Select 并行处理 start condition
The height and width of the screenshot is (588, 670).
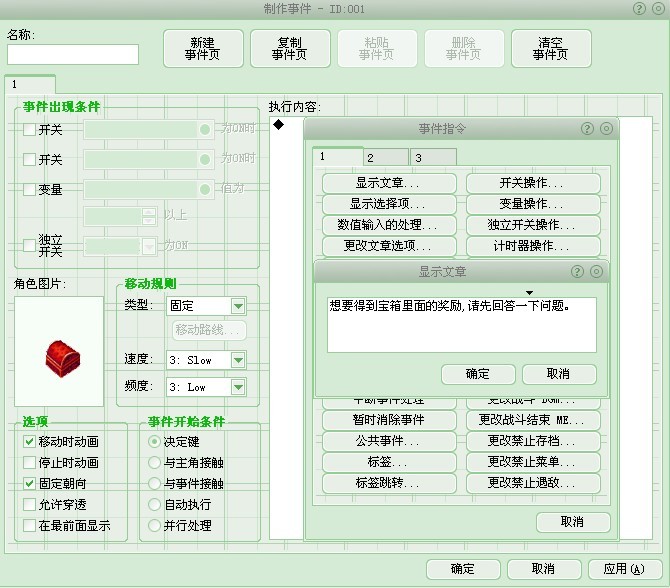pos(154,525)
